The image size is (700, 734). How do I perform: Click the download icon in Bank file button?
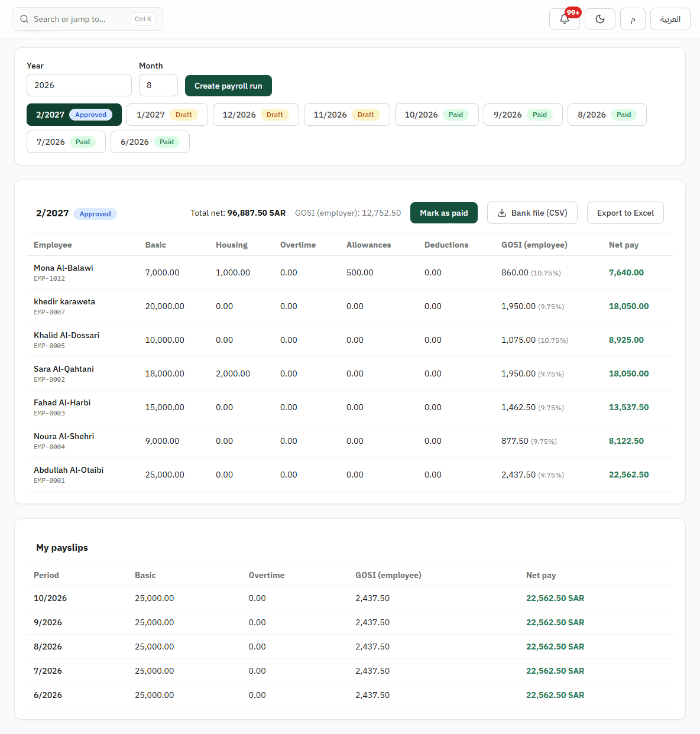502,213
